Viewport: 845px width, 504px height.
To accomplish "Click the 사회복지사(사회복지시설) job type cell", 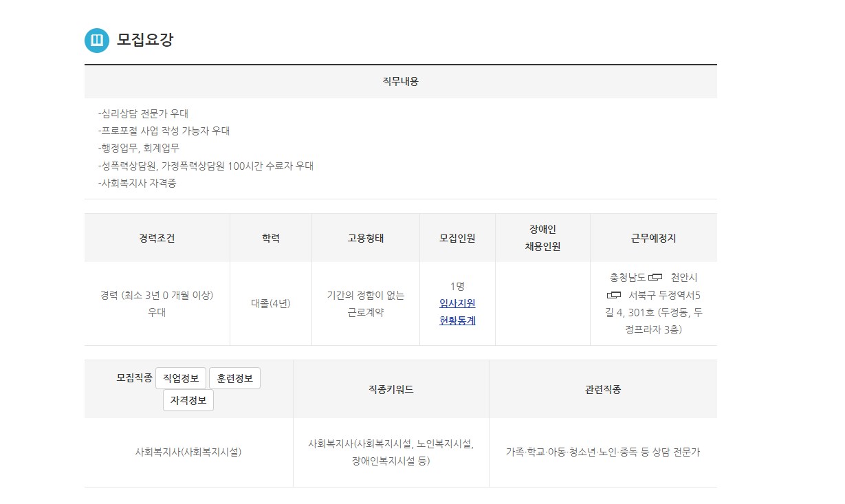I will click(188, 452).
